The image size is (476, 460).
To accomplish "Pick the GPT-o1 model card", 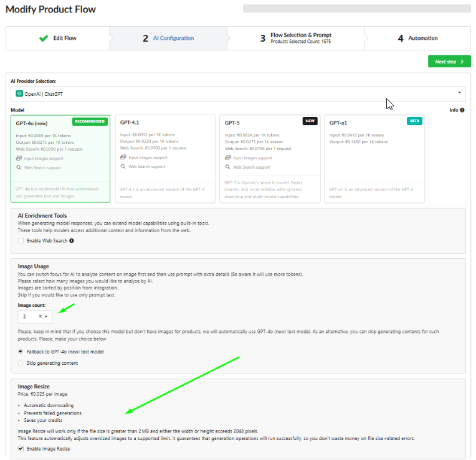I will point(374,159).
